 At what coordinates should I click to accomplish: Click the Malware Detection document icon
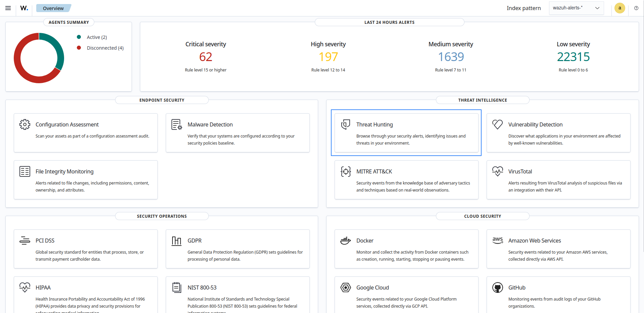[177, 124]
